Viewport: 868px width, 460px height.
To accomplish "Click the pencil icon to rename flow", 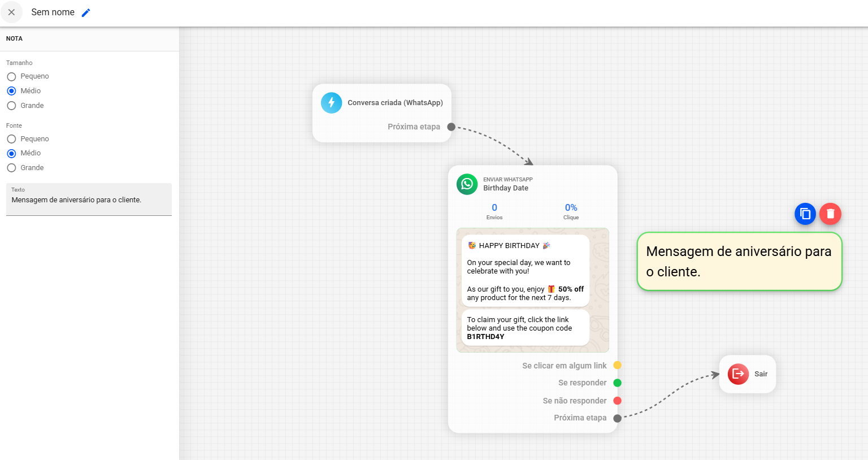I will [86, 12].
